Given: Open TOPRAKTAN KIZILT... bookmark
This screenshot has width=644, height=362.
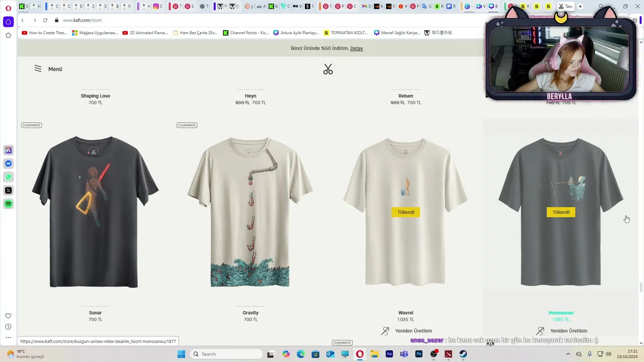Looking at the screenshot, I should point(346,33).
